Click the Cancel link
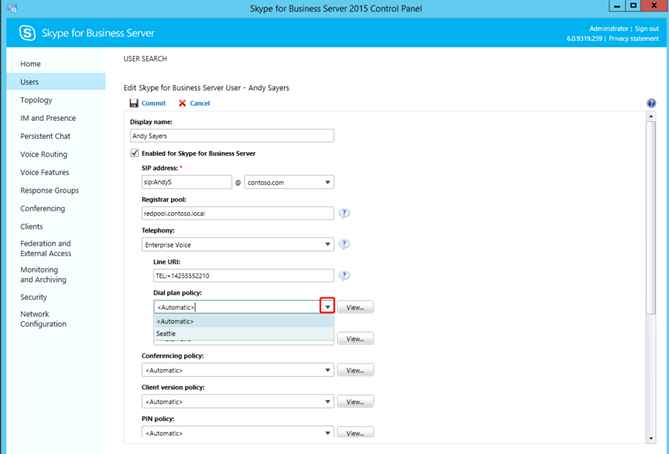 click(x=200, y=103)
